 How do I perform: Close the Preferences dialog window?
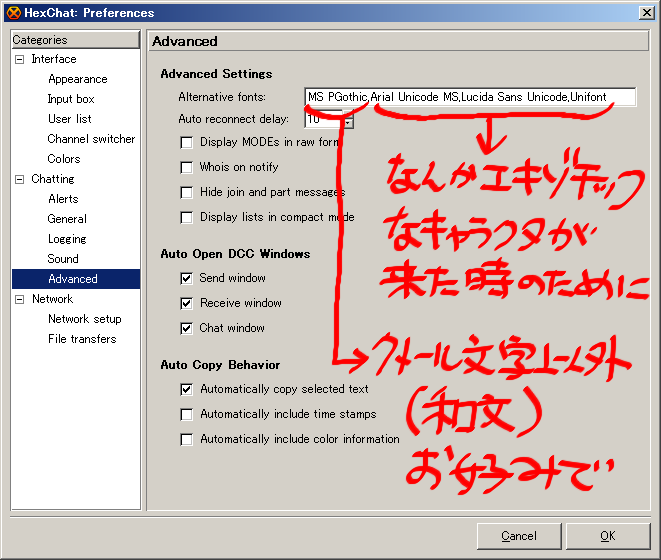[x=646, y=13]
